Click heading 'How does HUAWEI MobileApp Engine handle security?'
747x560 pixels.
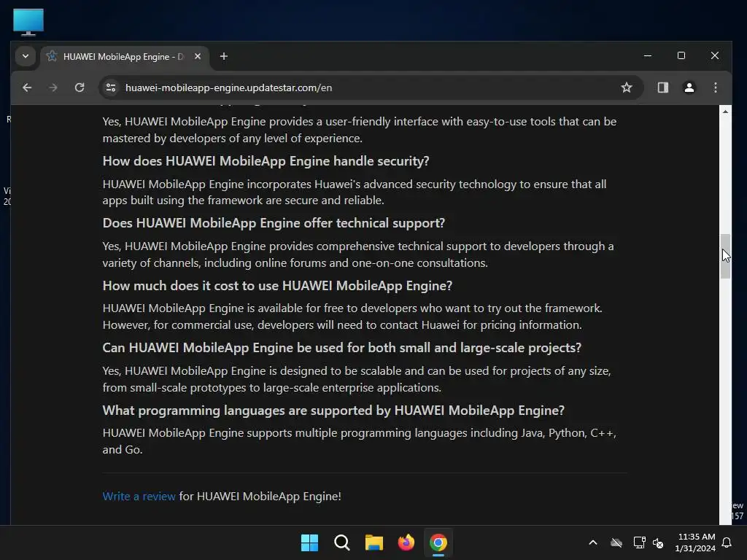click(x=266, y=161)
